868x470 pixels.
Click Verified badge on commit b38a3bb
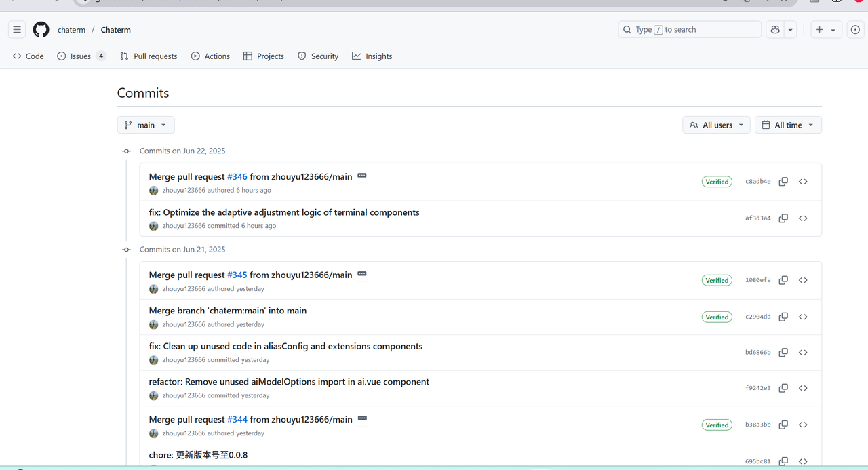click(717, 425)
